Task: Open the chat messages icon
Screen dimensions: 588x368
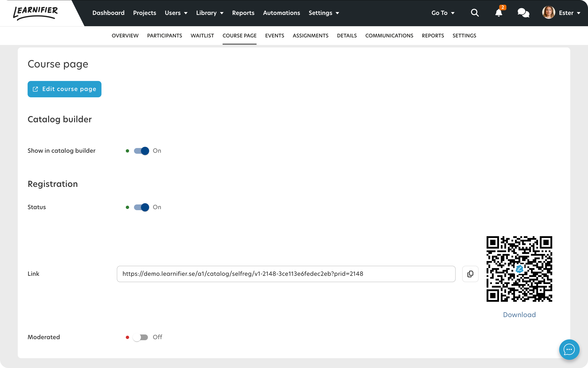Action: coord(523,13)
